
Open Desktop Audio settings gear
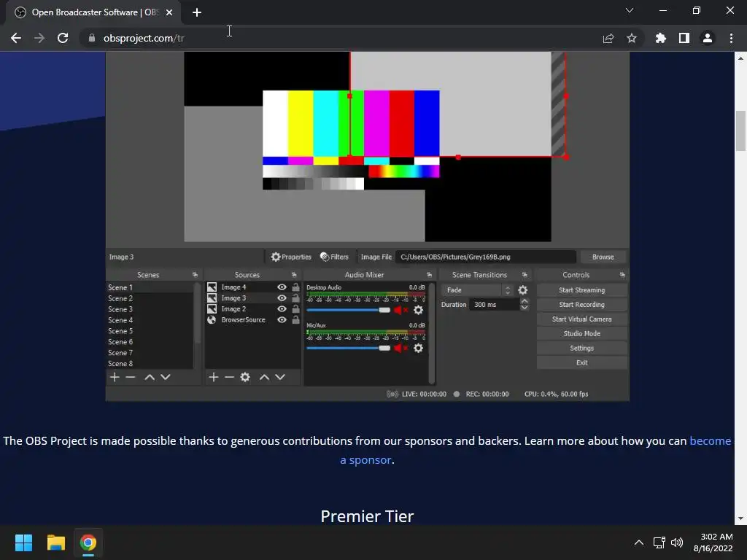point(418,310)
